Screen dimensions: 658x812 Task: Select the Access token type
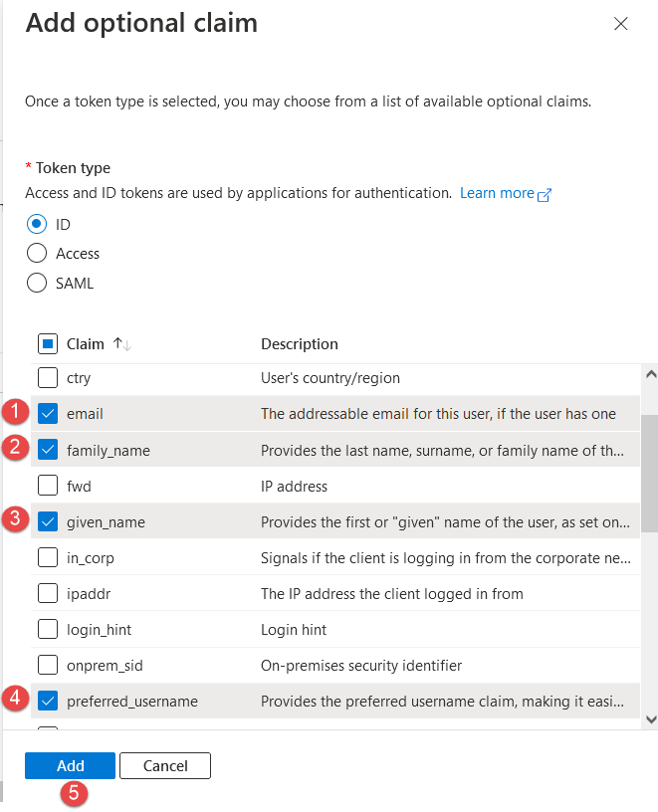pyautogui.click(x=37, y=254)
